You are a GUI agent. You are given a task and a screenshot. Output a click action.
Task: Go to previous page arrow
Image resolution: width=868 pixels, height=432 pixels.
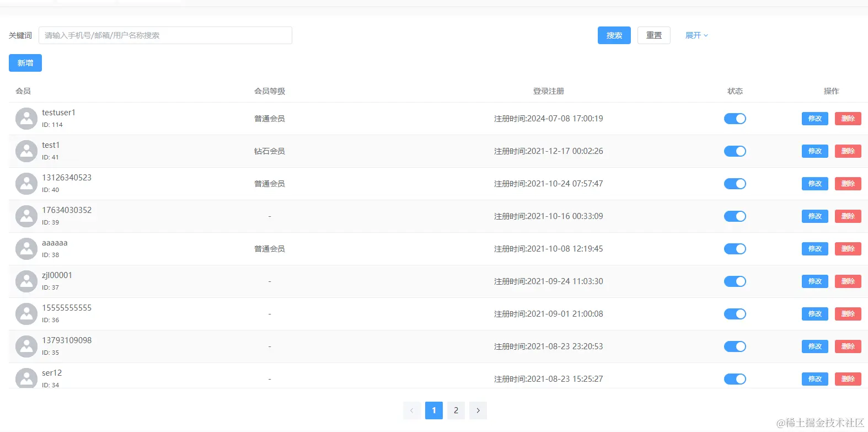[x=412, y=410]
